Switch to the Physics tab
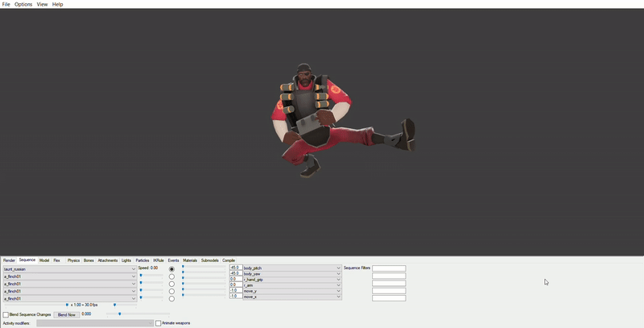This screenshot has width=644, height=328. [73, 260]
